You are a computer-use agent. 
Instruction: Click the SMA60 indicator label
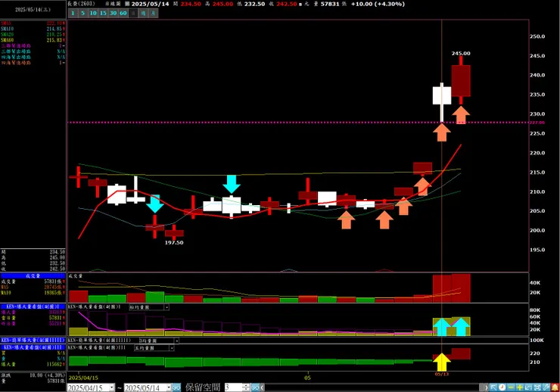[x=7, y=40]
